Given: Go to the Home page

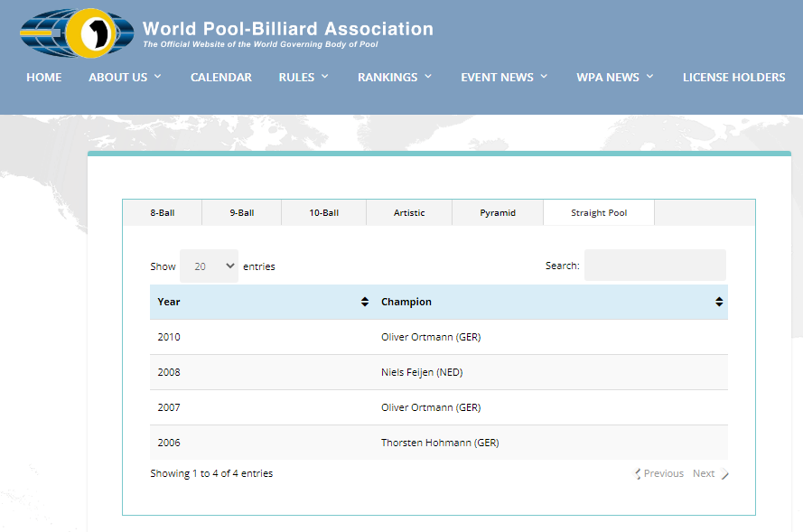Looking at the screenshot, I should pos(44,78).
